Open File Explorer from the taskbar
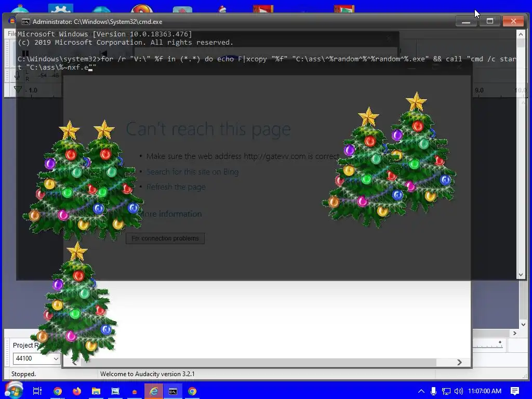This screenshot has width=532, height=399. 96,391
